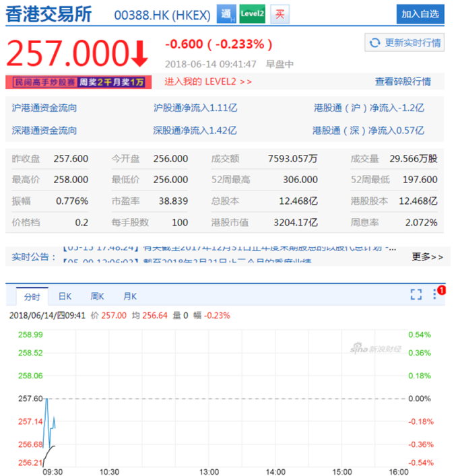Click the 香港交易所 stock name heading
Image resolution: width=458 pixels, height=476 pixels.
pos(49,14)
